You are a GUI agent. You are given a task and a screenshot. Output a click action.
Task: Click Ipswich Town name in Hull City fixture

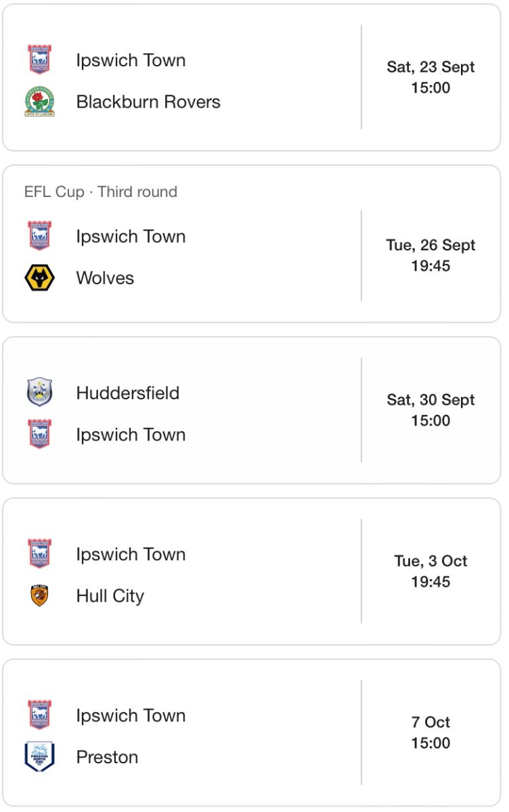coord(131,554)
